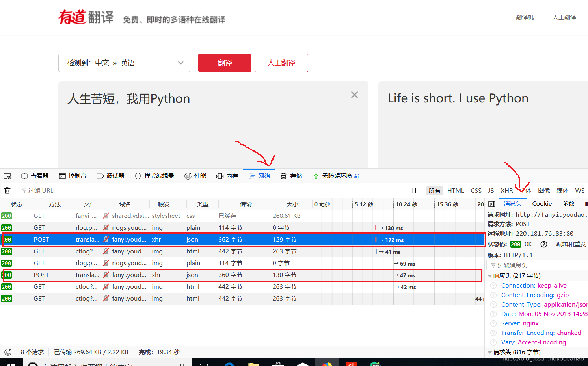
Task: Show the 消息头 headers tab
Action: point(512,204)
